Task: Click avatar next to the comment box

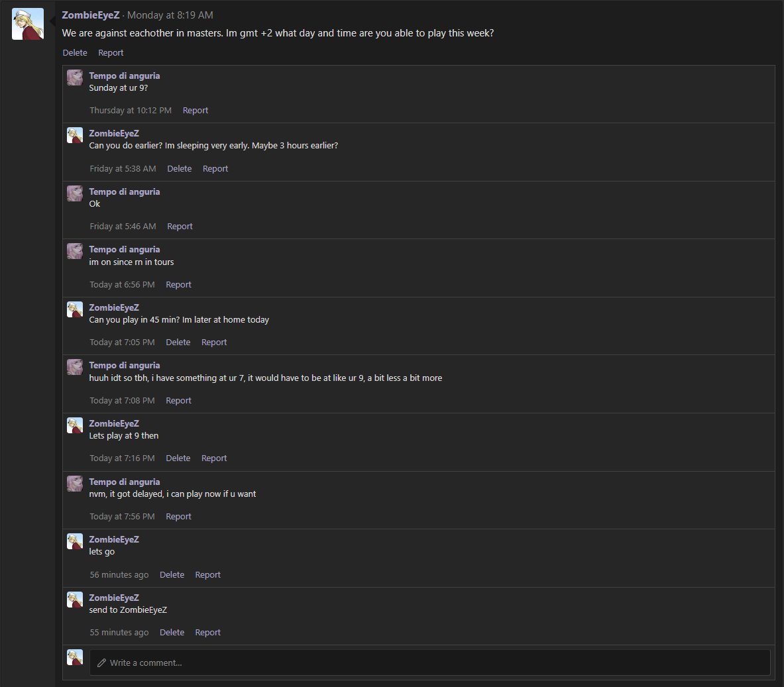Action: point(75,657)
